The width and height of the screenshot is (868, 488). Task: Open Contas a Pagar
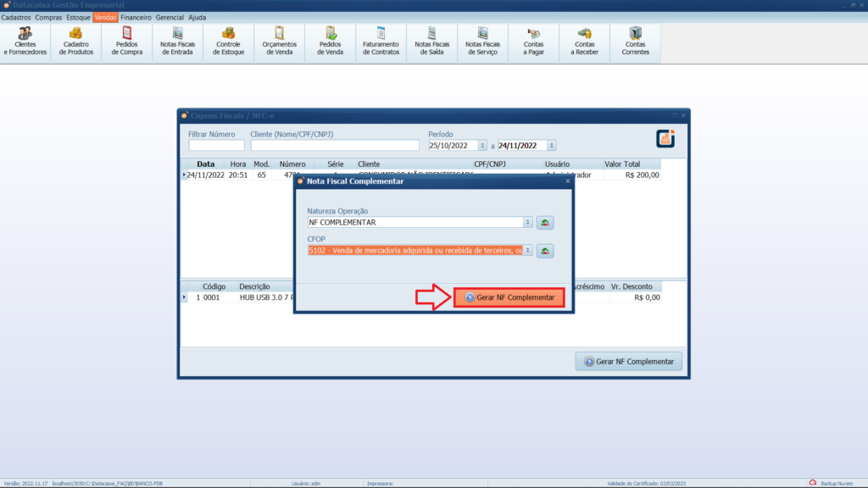534,42
